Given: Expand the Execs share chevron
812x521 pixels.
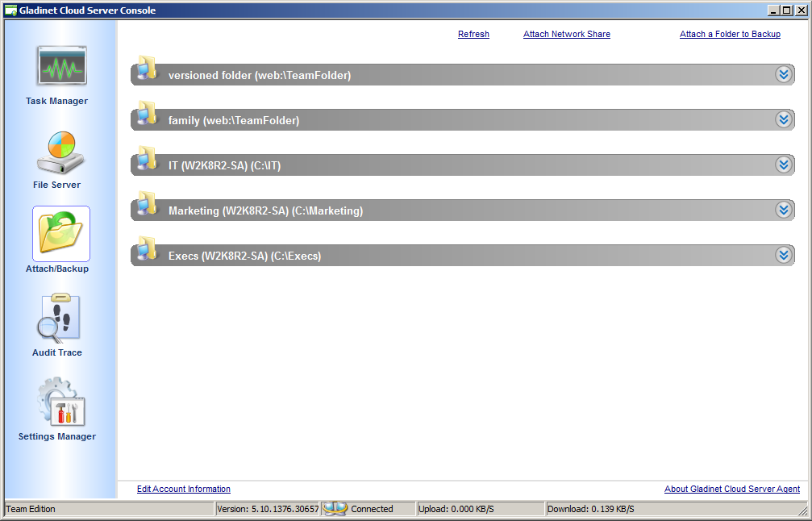Looking at the screenshot, I should click(784, 255).
